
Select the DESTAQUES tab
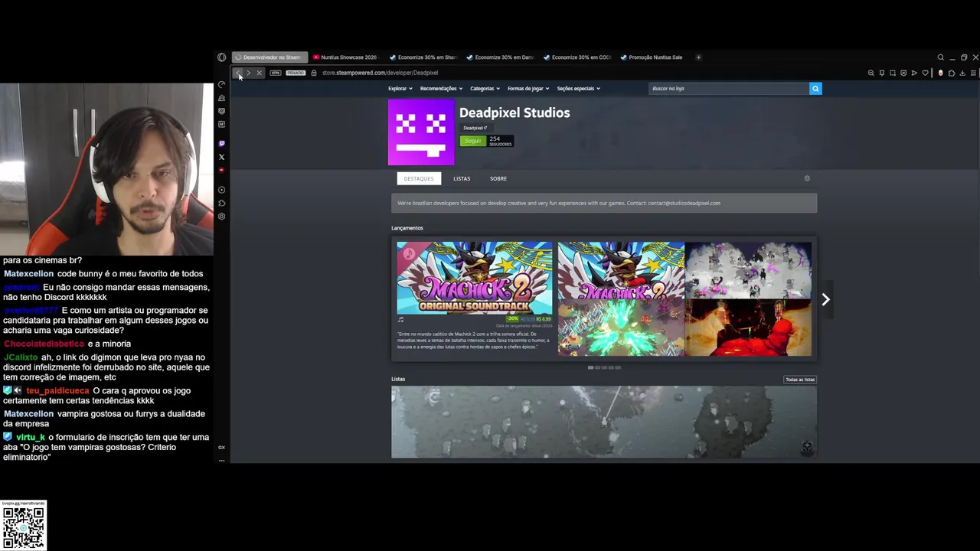tap(419, 178)
